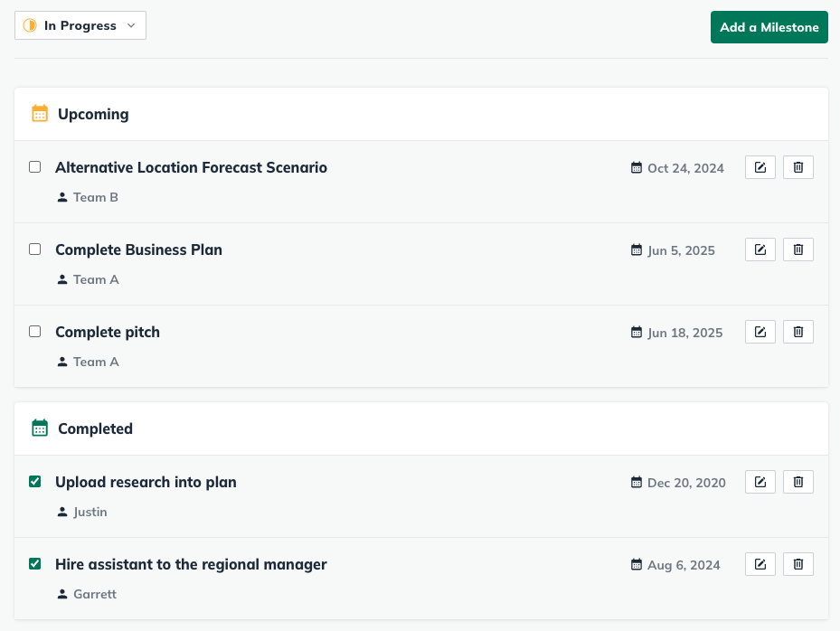Delete the Complete Business Plan milestone
The height and width of the screenshot is (631, 840).
click(798, 250)
